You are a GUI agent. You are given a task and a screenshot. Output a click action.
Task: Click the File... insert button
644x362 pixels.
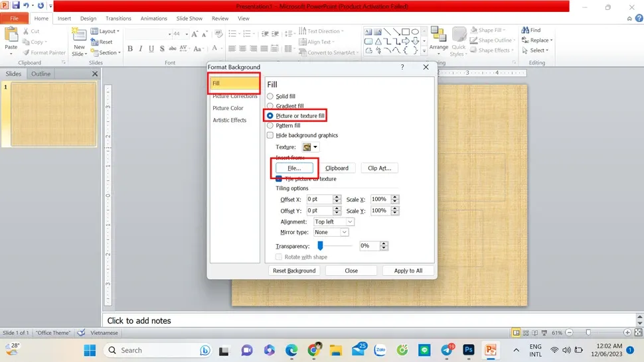click(x=294, y=168)
